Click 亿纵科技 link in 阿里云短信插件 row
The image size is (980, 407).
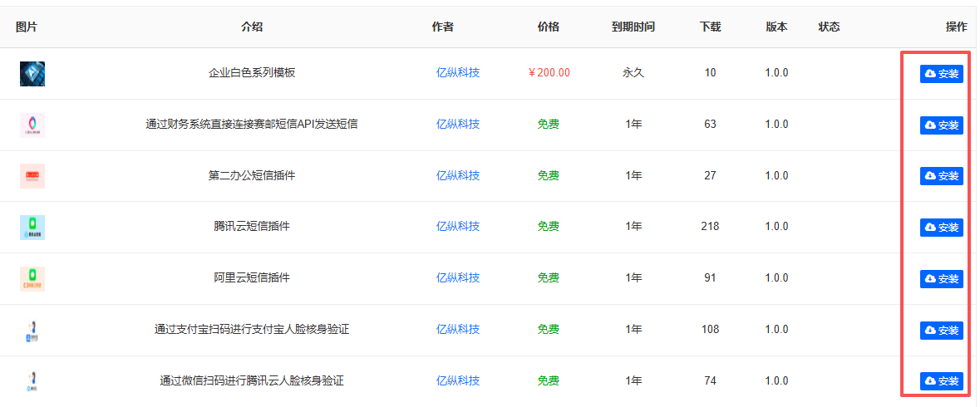click(458, 278)
